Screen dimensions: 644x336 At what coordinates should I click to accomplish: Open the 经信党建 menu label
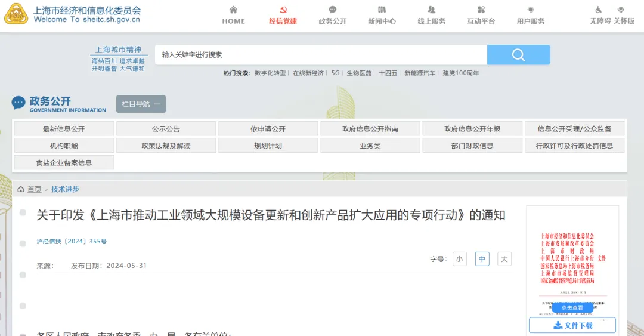[283, 21]
